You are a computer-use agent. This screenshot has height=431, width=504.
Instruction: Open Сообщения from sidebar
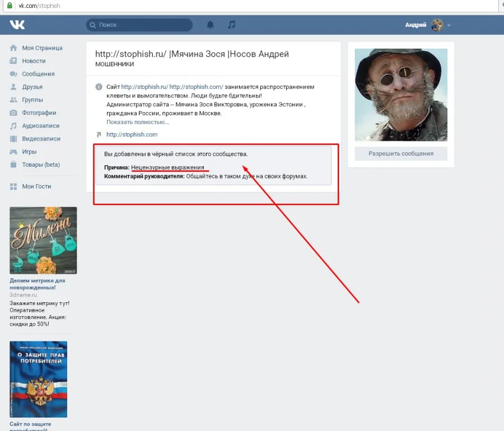[x=38, y=74]
